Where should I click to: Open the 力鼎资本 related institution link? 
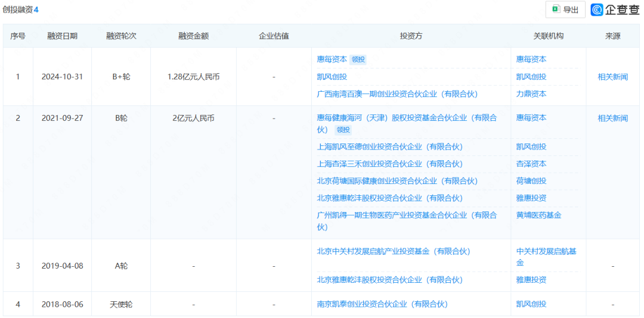[531, 94]
